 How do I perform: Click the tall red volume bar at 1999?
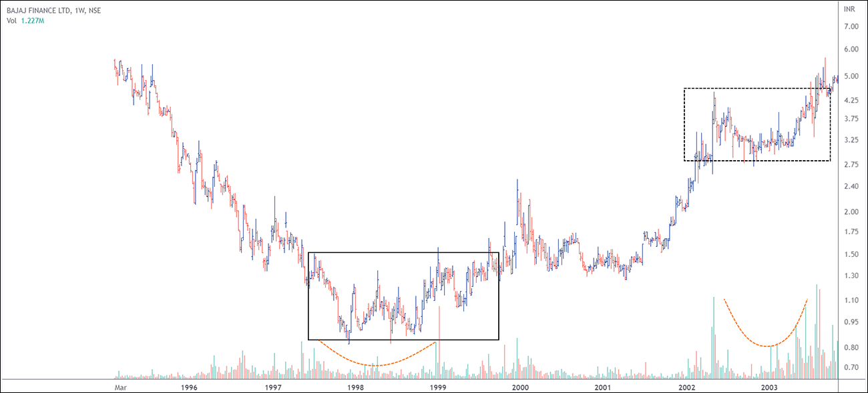click(439, 340)
